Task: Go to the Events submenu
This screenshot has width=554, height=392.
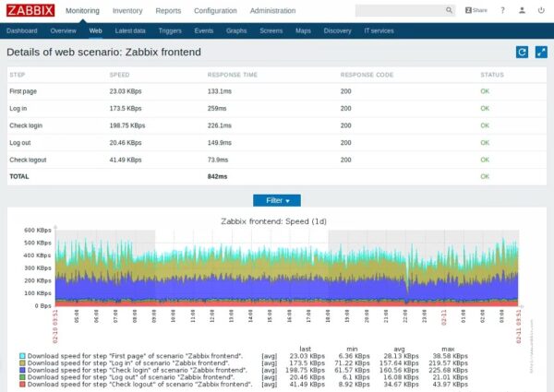Action: tap(204, 30)
